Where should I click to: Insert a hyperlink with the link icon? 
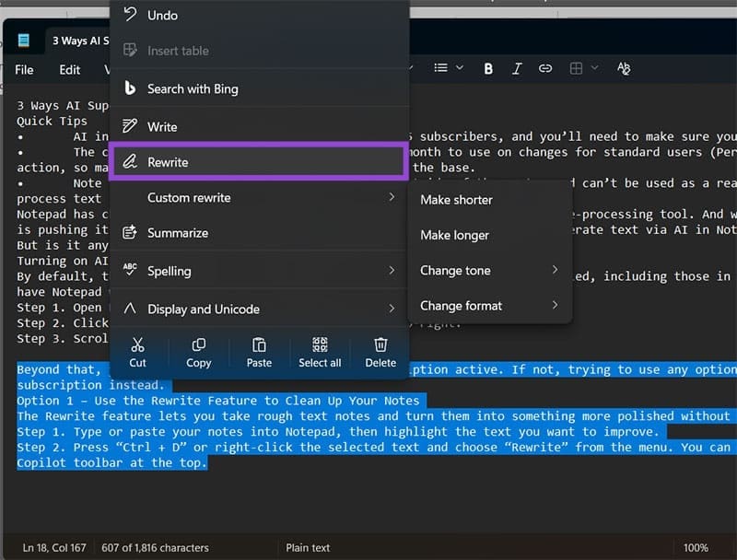tap(545, 68)
